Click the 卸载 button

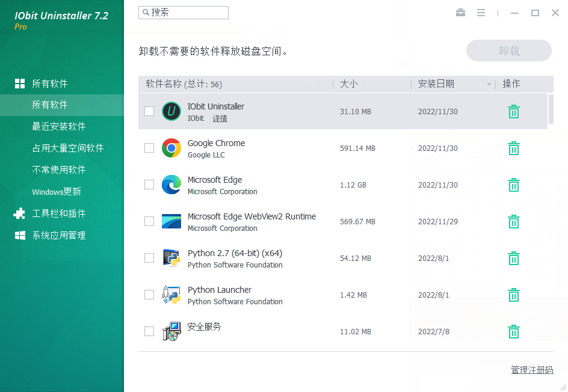point(508,51)
